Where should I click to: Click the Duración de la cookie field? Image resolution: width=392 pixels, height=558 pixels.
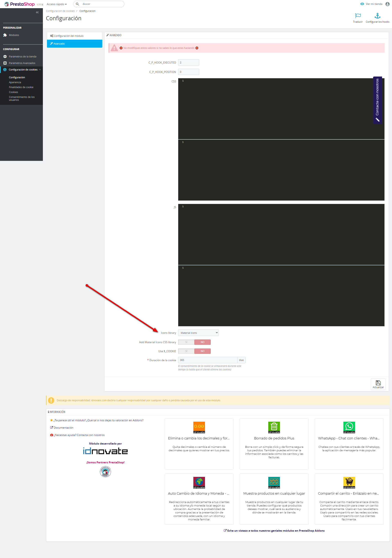click(207, 360)
